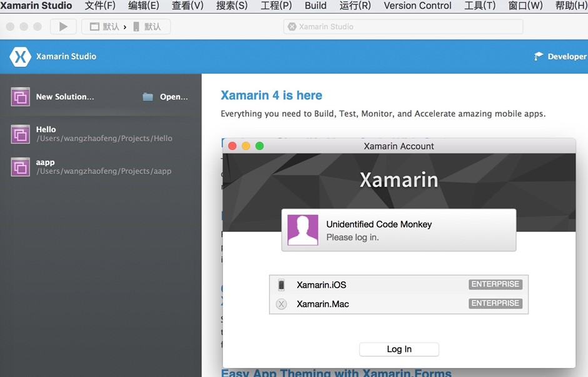Click the Run play button in toolbar
Viewport: 588px width, 377px height.
tap(63, 27)
